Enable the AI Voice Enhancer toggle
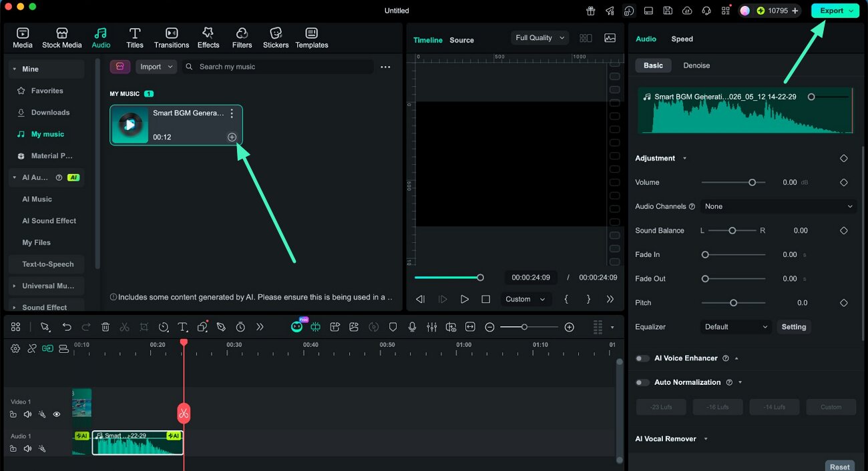 (642, 358)
